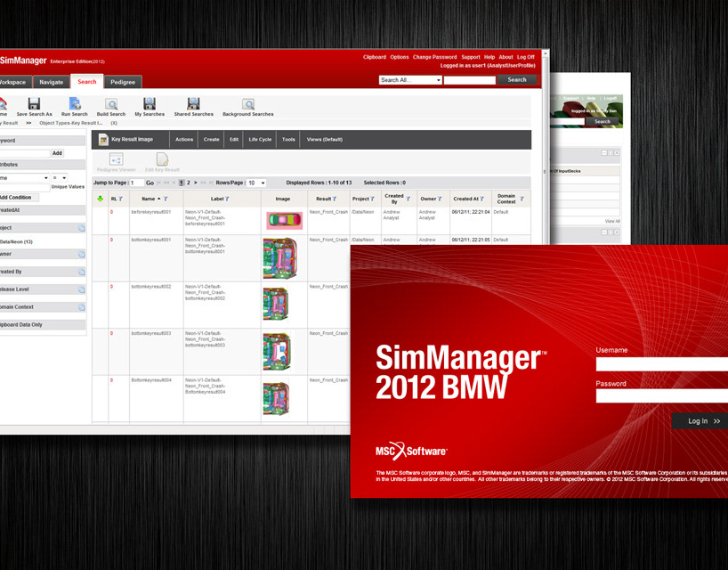This screenshot has height=570, width=728.
Task: Click the Result column filter icon
Action: [335, 199]
